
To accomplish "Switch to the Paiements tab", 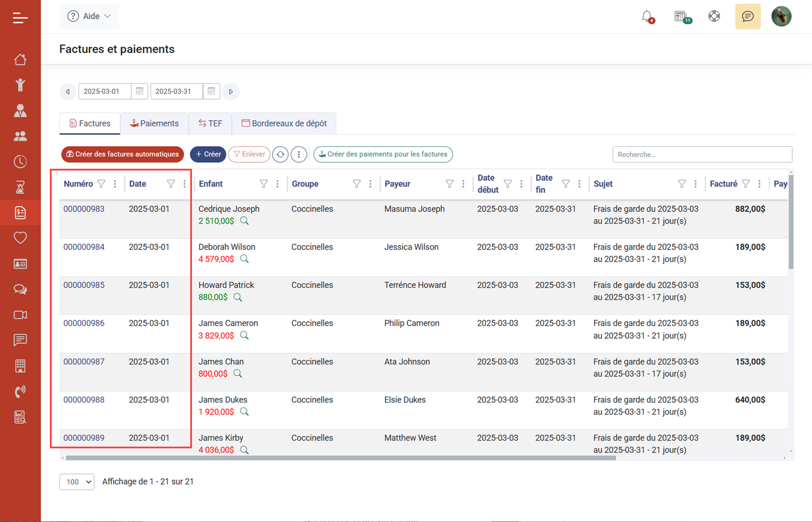I will [154, 124].
